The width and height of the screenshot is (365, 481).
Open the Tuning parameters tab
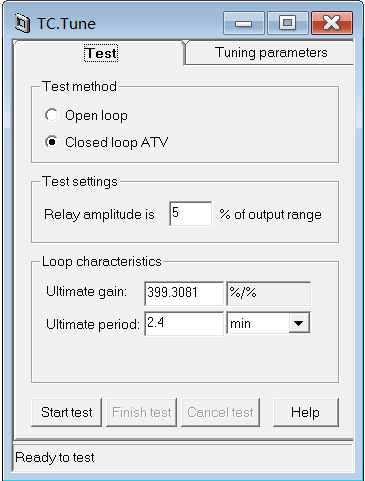[271, 53]
